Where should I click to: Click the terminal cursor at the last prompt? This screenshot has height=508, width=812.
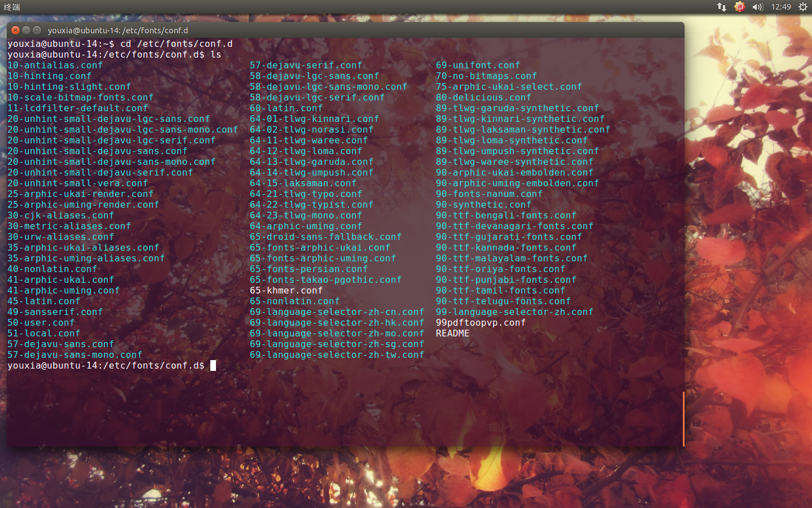213,366
